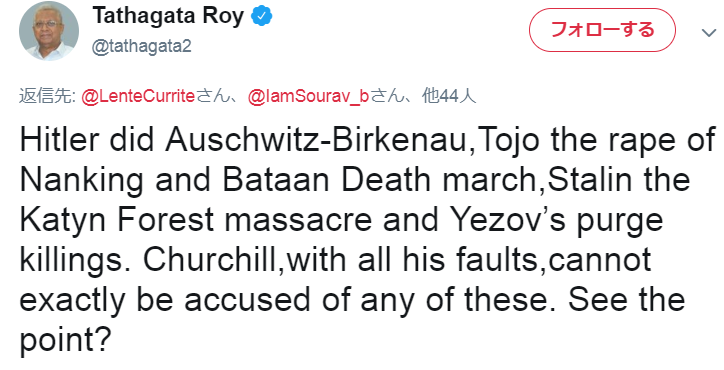Visit the @tathagata2 handle
This screenshot has height=370, width=724.
142,47
